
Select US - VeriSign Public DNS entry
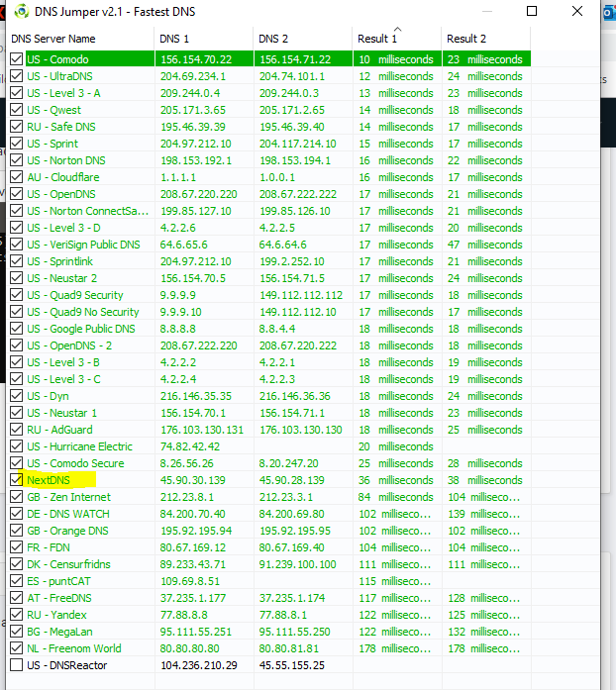[83, 245]
